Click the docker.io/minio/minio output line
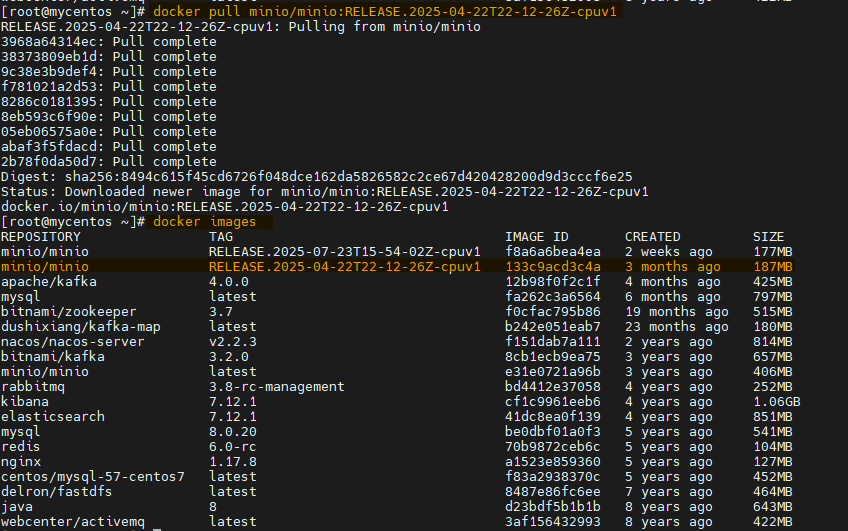 (x=224, y=207)
